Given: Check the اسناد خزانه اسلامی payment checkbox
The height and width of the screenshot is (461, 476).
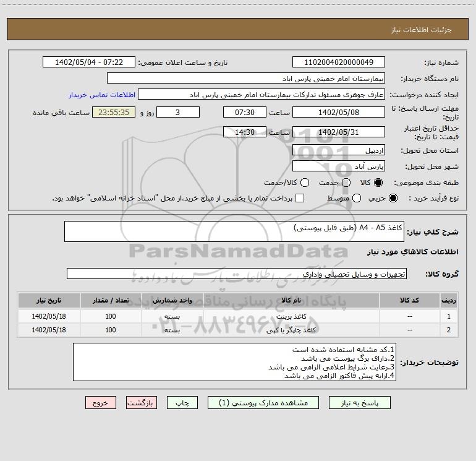Looking at the screenshot, I should tap(300, 198).
